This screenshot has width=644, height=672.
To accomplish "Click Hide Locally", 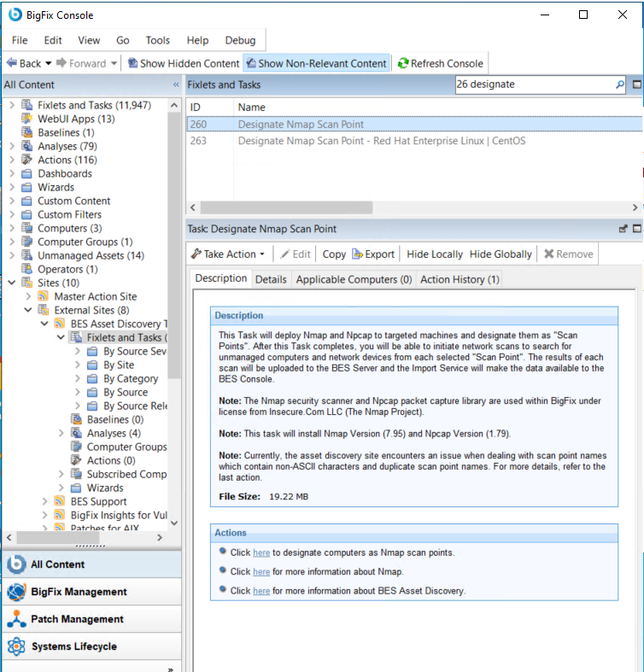I will (x=435, y=254).
